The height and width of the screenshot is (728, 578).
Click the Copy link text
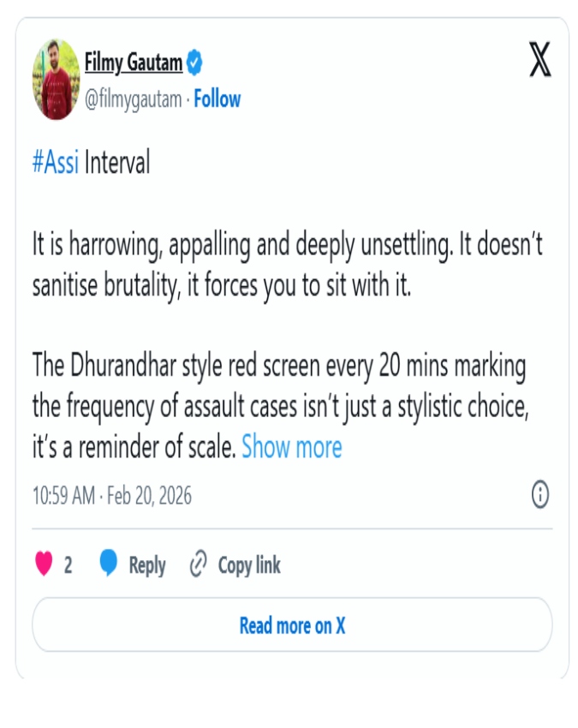[249, 565]
